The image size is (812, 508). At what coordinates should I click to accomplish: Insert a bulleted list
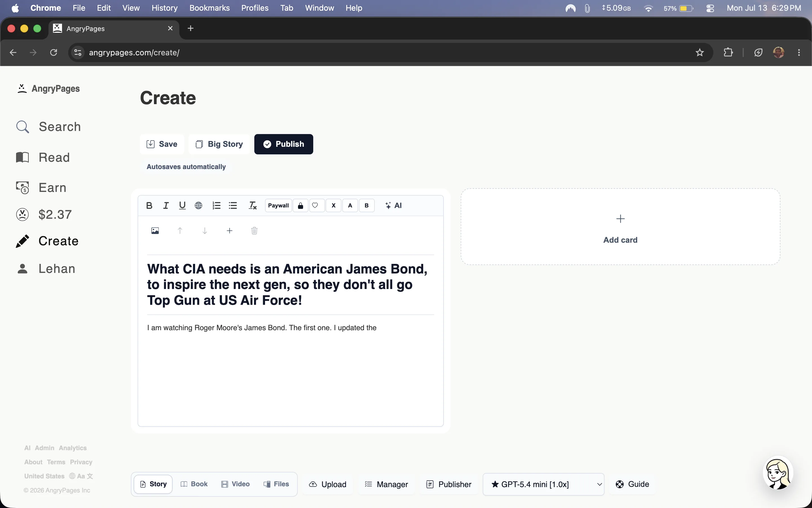tap(233, 205)
